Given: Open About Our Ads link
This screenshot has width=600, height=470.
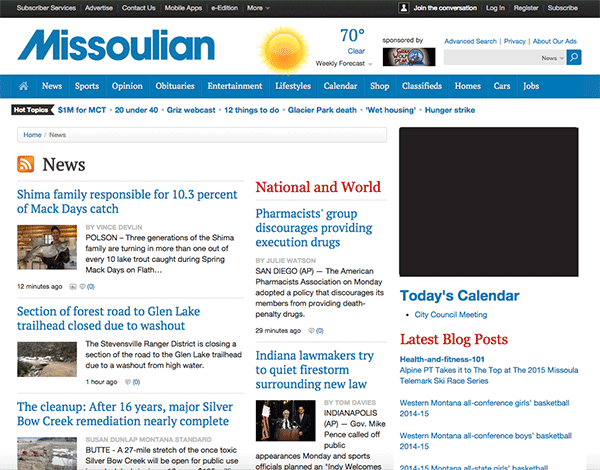Looking at the screenshot, I should click(554, 41).
